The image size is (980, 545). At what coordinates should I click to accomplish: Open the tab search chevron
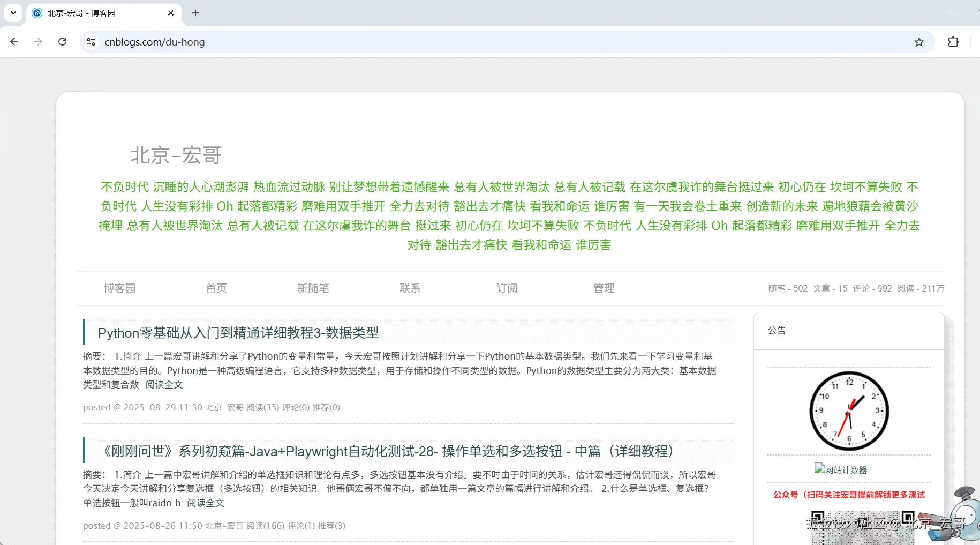coord(13,13)
